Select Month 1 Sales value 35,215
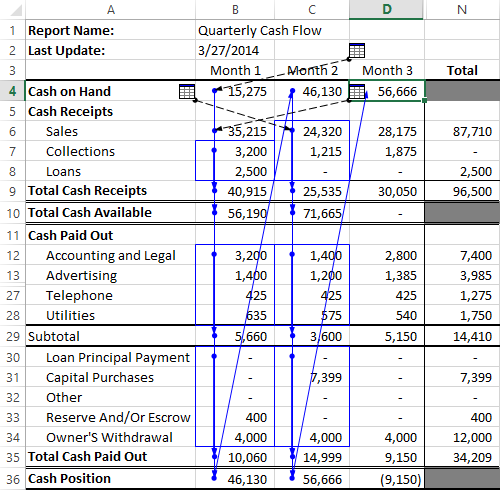This screenshot has height=490, width=500. tap(235, 131)
